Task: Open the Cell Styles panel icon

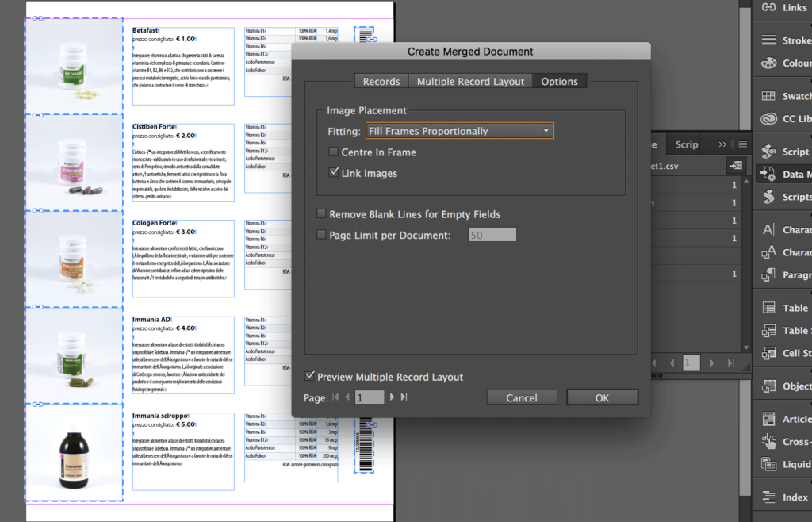Action: [768, 353]
